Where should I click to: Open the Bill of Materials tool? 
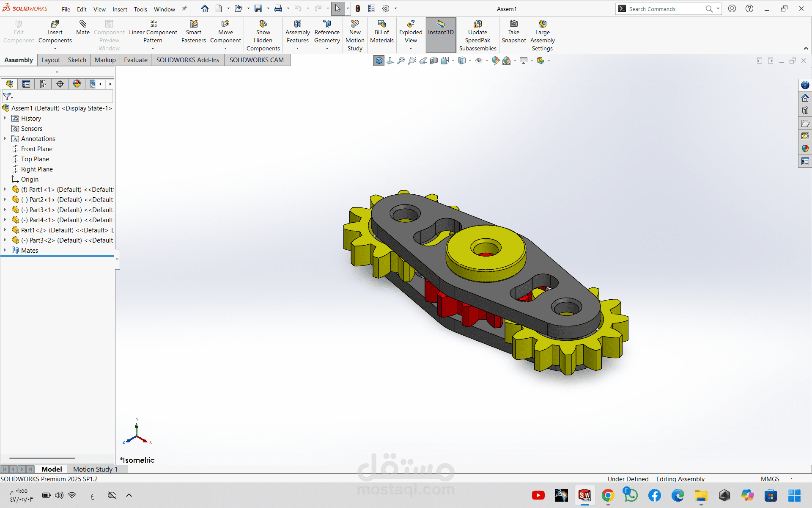[x=382, y=33]
